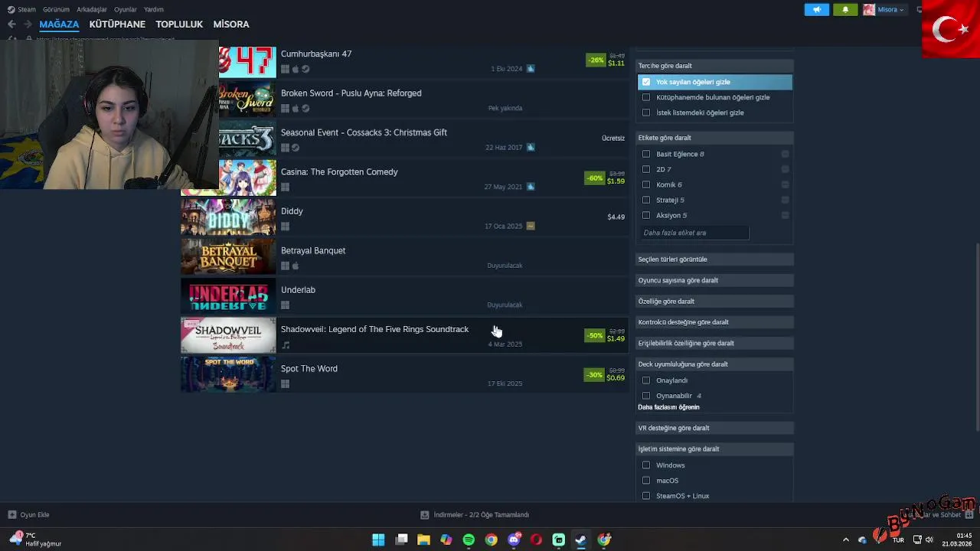Switch to Steam in the taskbar

[x=581, y=540]
